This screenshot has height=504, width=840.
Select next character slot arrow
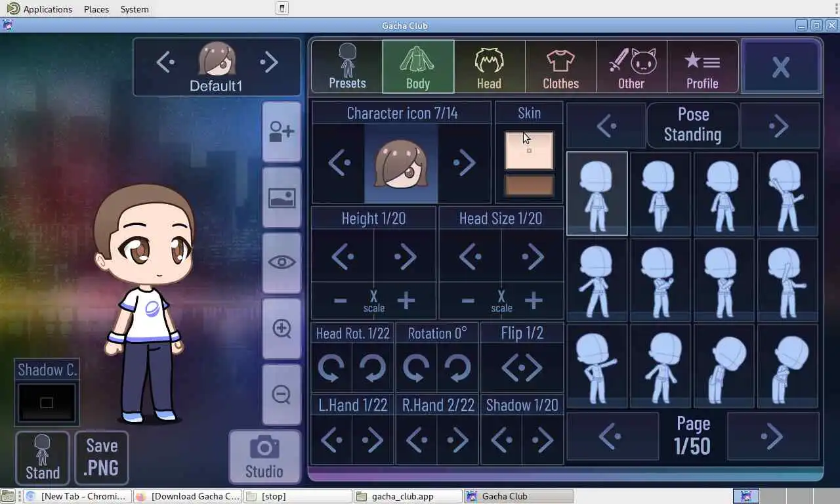pos(269,62)
